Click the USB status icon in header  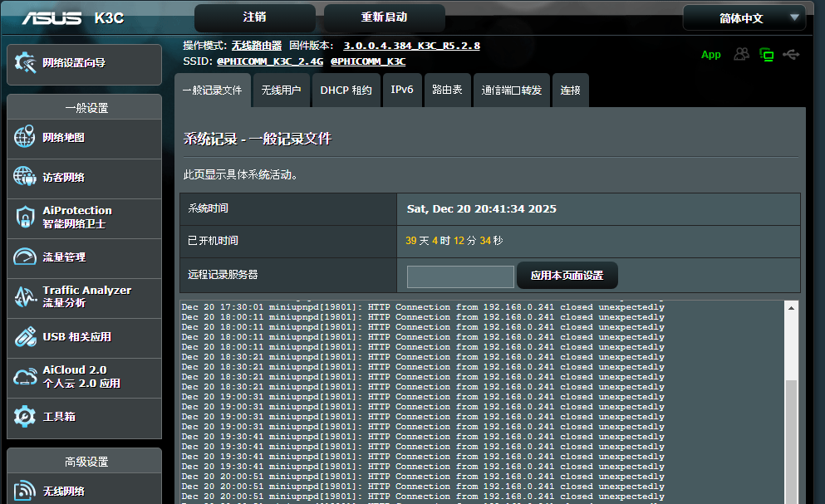pos(792,55)
